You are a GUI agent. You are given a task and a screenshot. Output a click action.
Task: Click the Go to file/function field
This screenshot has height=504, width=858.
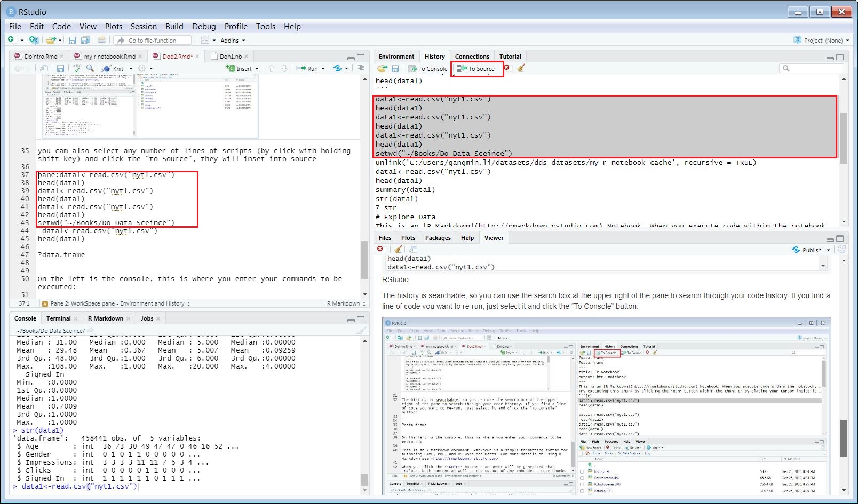(x=153, y=40)
